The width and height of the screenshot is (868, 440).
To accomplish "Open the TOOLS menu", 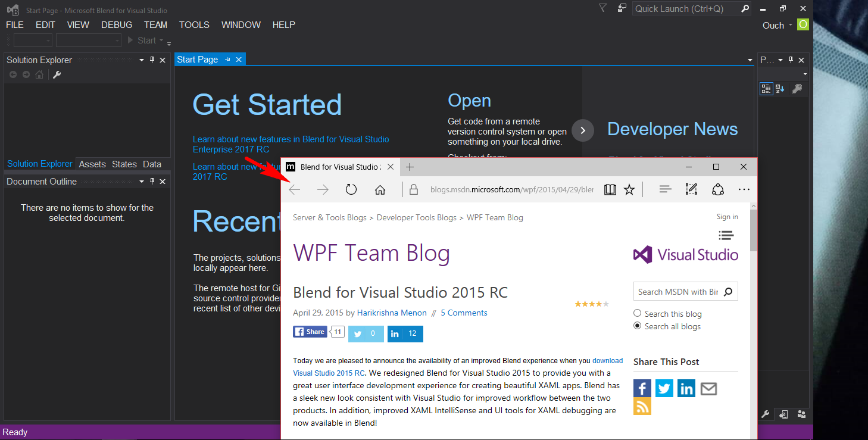I will tap(194, 25).
